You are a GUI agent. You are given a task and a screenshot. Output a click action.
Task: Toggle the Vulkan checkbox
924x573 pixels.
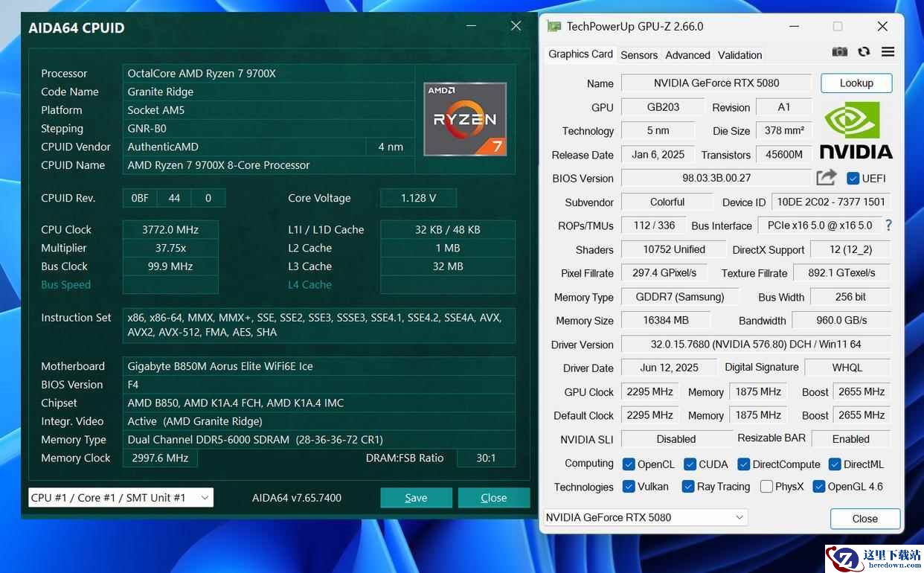click(x=629, y=487)
